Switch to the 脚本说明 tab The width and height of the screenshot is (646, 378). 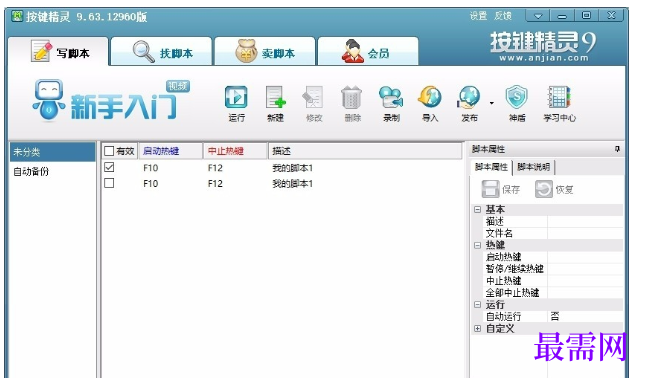pos(534,167)
